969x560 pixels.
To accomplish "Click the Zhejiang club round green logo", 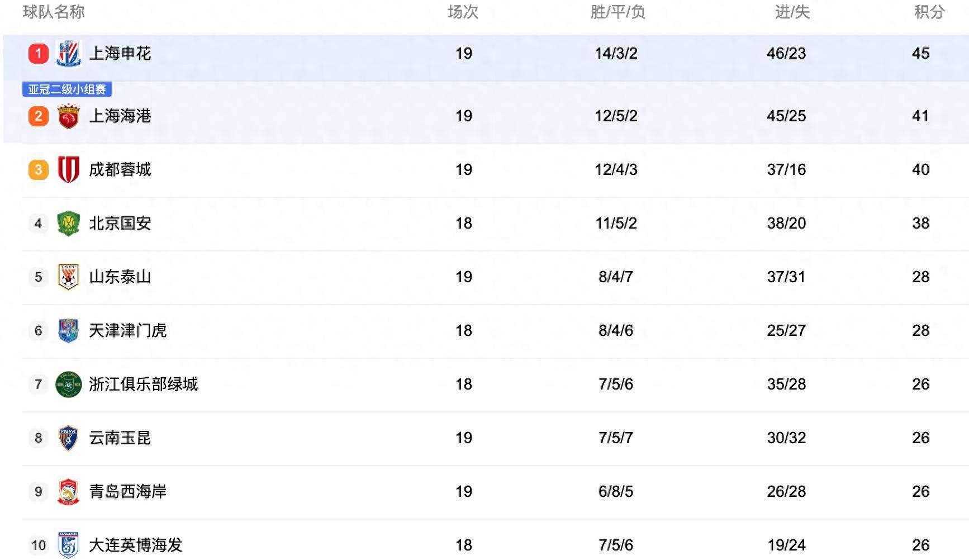I will click(69, 384).
